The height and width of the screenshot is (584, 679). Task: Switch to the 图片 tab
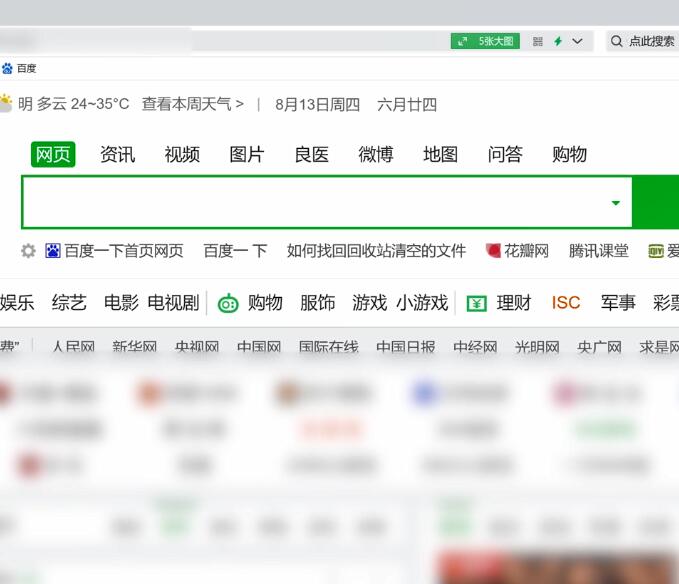click(246, 155)
